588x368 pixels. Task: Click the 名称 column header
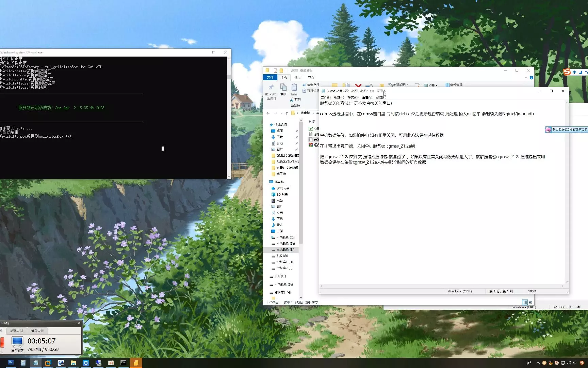click(311, 121)
